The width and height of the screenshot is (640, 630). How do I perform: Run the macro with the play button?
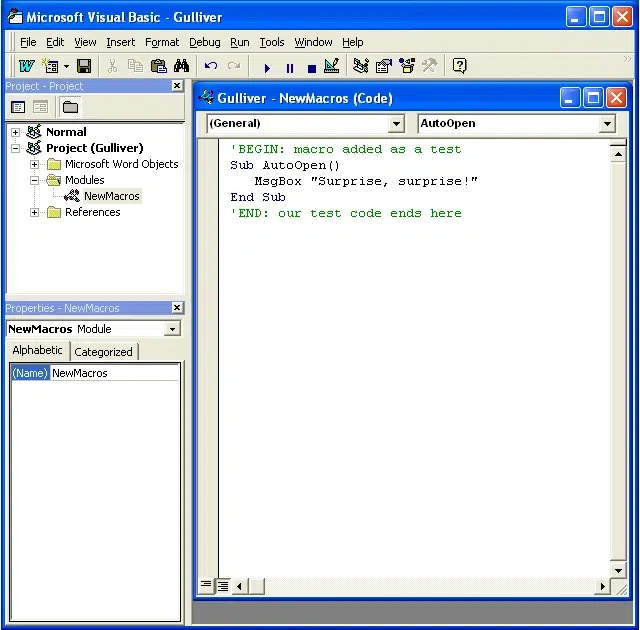pos(267,68)
